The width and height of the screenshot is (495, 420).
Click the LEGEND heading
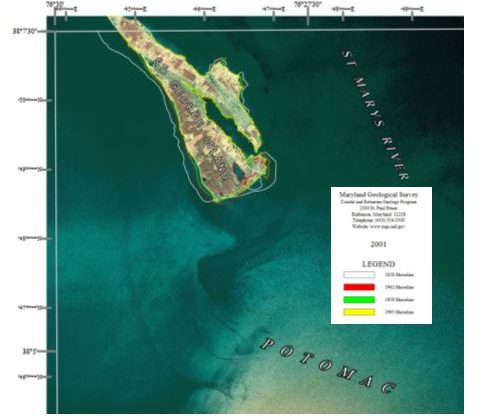coord(378,264)
